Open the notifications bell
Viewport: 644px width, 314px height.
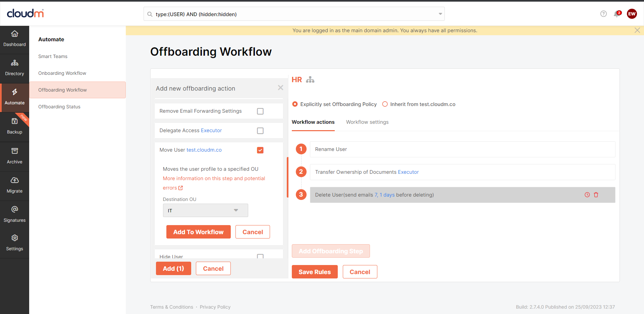[x=616, y=14]
